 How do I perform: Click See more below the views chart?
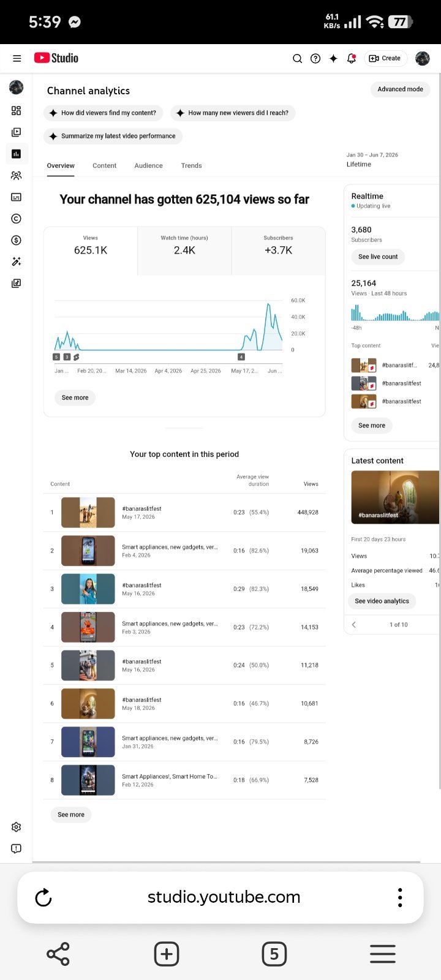tap(75, 398)
